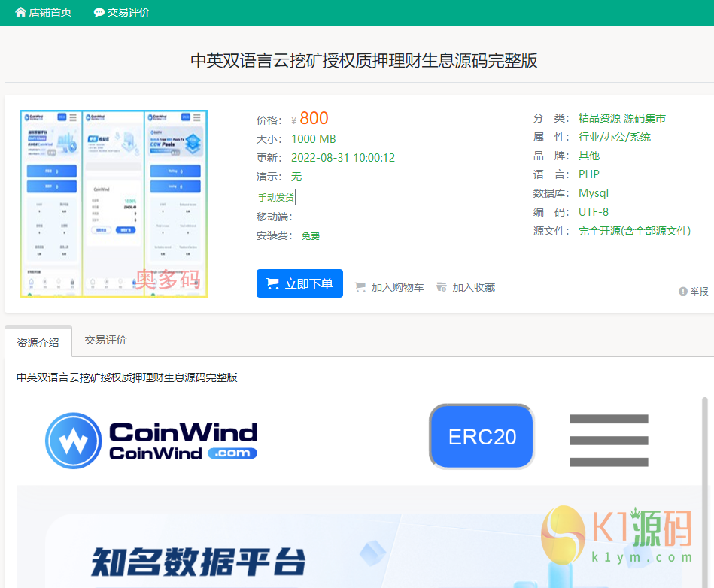Screen dimensions: 714x588
Task: Click the exclamation icon beside 举报
Action: click(682, 291)
